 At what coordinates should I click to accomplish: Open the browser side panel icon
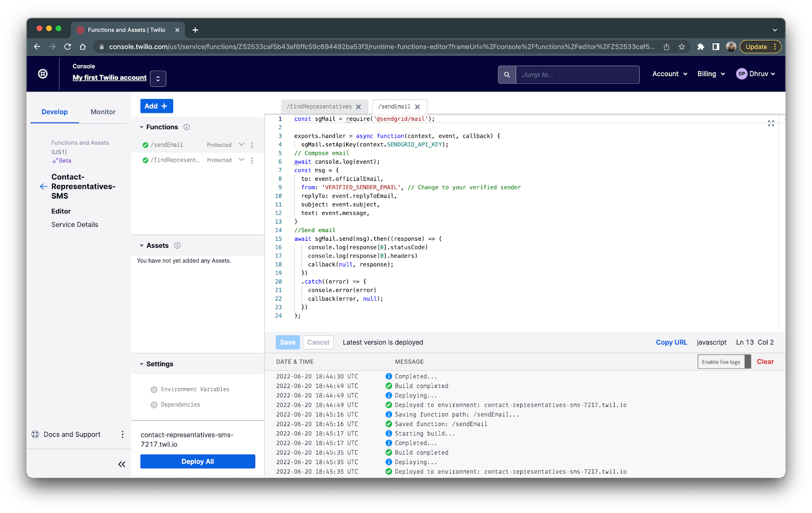click(716, 47)
